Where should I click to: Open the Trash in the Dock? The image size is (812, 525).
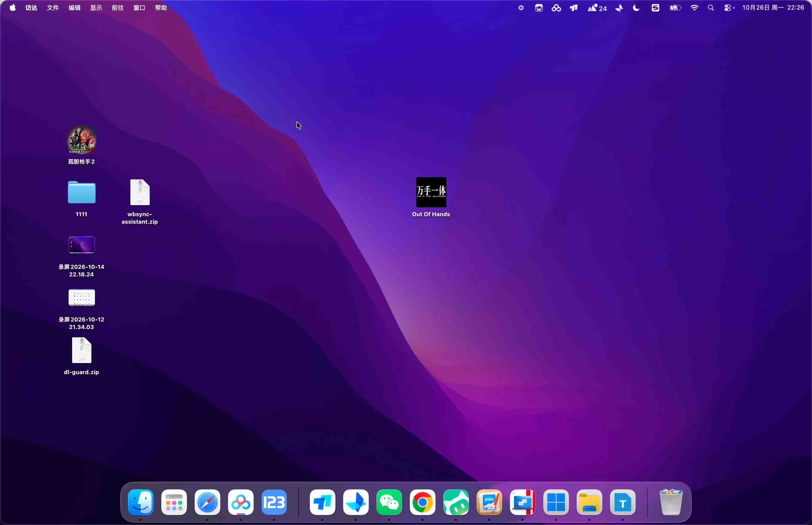pos(671,502)
